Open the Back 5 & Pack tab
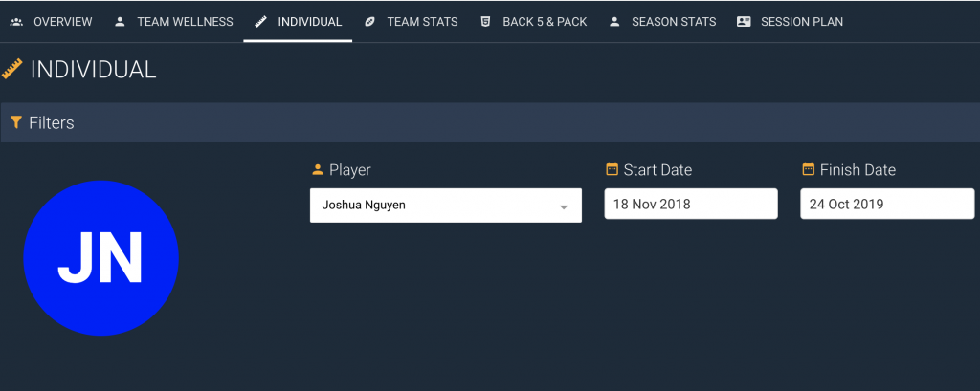This screenshot has height=391, width=980. (533, 22)
